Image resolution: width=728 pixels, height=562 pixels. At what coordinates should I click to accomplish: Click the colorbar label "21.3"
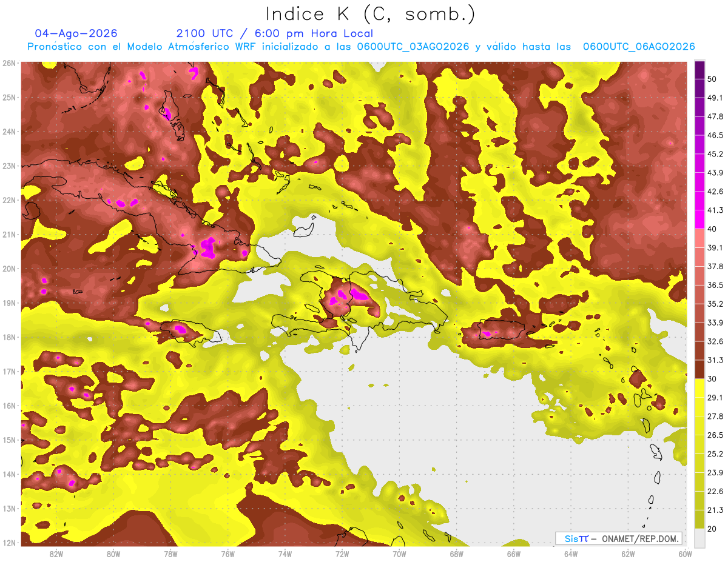coord(715,510)
